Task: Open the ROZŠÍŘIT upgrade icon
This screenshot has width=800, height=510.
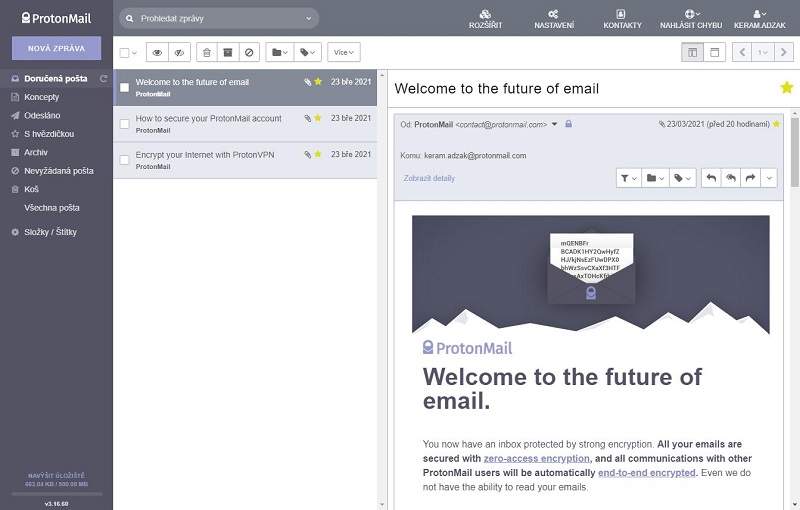Action: [485, 18]
